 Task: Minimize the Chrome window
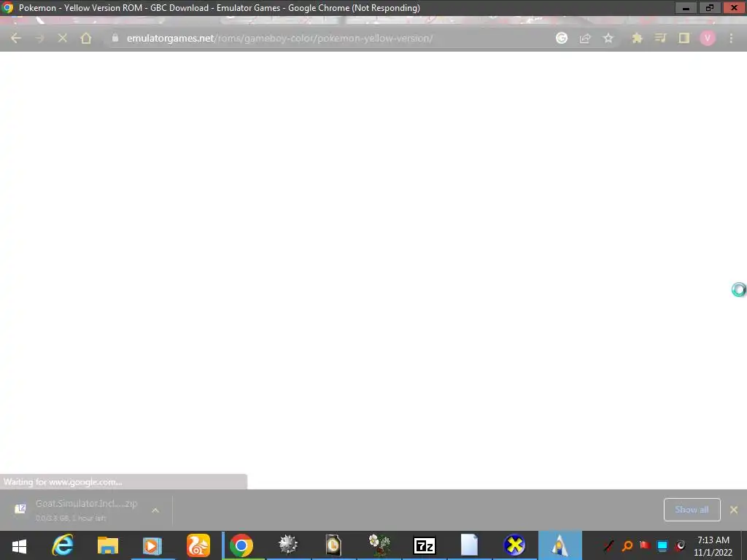(x=686, y=8)
